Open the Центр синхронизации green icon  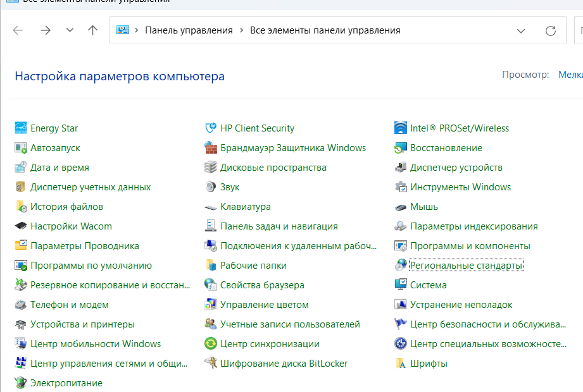click(211, 344)
